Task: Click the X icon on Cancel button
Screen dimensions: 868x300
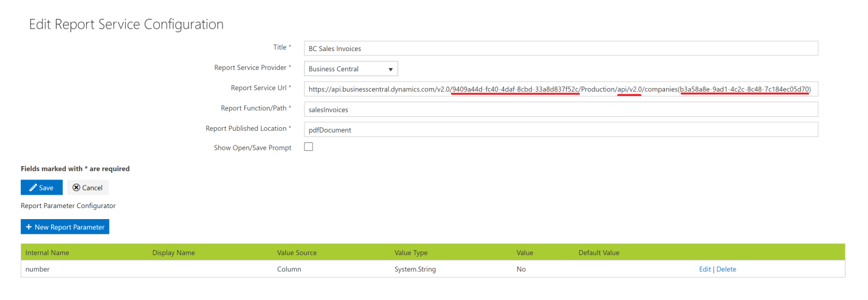Action: coord(76,187)
